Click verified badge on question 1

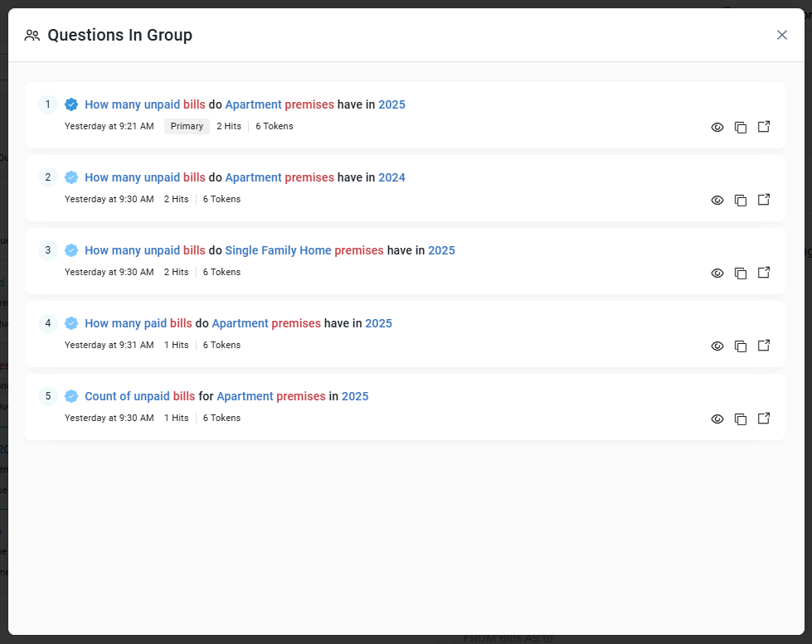[x=71, y=104]
